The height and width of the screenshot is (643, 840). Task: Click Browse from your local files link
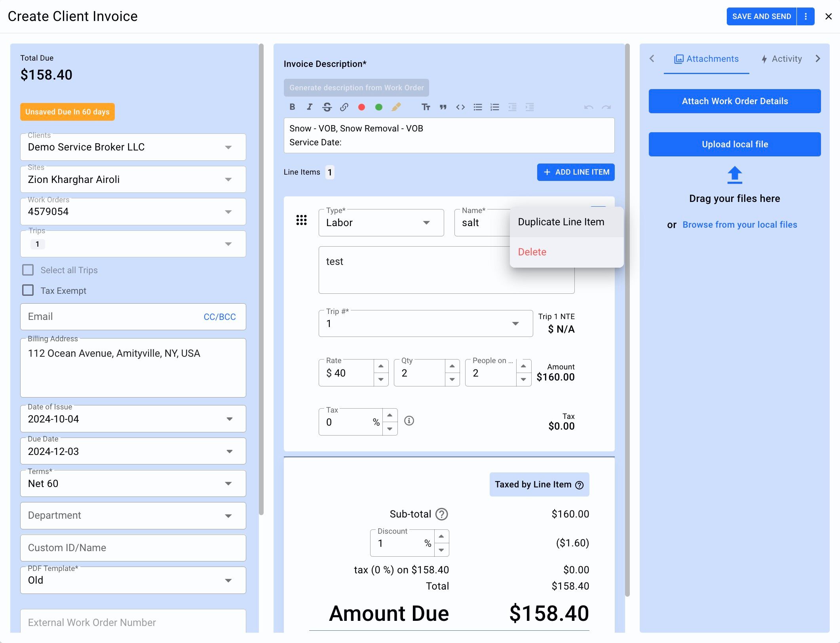[x=739, y=224]
